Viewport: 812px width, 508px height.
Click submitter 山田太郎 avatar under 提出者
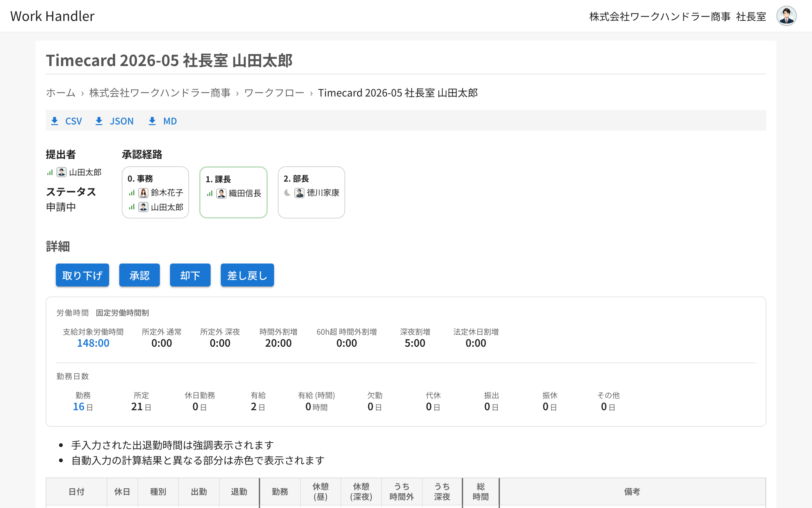coord(62,172)
